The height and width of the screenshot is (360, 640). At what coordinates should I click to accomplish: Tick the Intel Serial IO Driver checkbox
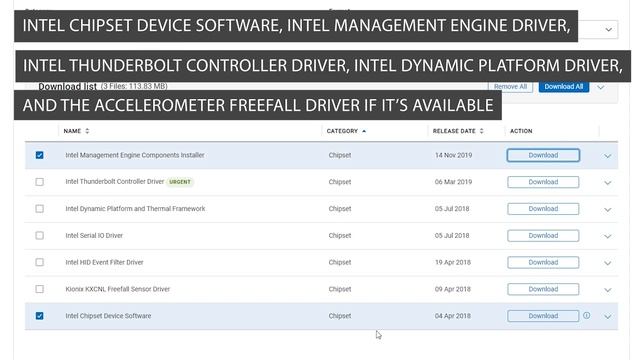click(40, 236)
